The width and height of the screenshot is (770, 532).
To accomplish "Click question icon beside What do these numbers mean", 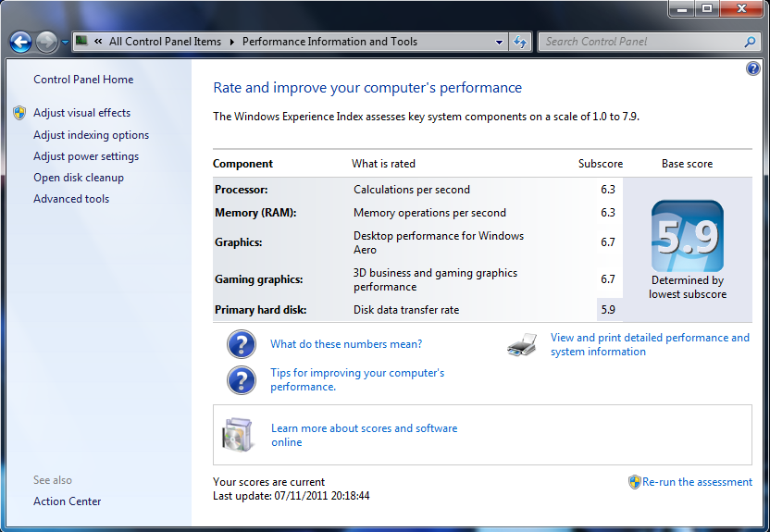I will tap(242, 344).
